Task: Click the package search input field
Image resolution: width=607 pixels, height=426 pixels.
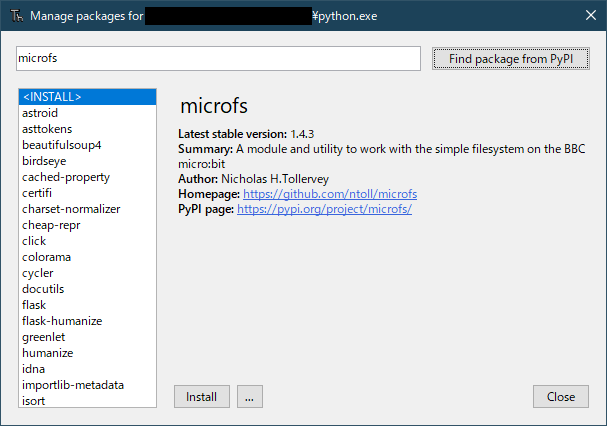Action: tap(218, 59)
